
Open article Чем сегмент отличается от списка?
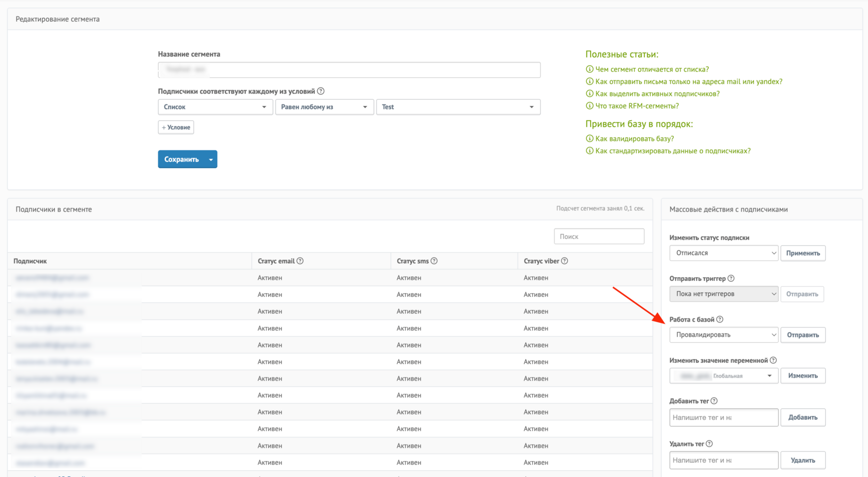652,69
